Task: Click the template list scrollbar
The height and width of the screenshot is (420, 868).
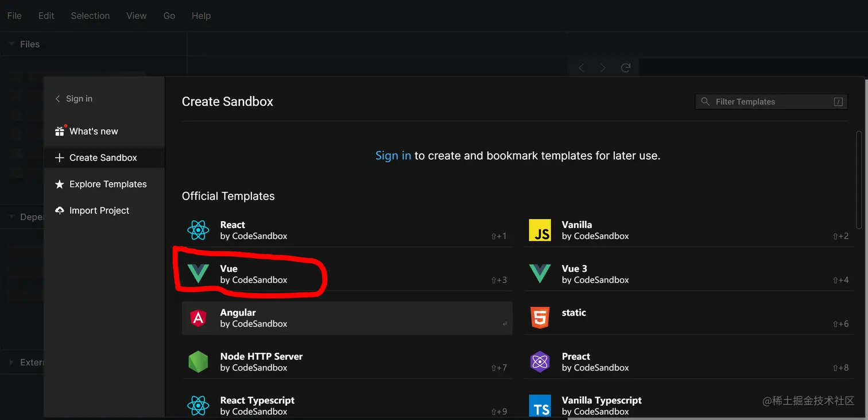Action: pyautogui.click(x=859, y=180)
